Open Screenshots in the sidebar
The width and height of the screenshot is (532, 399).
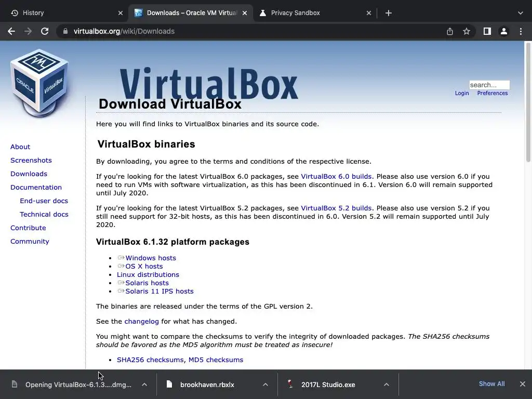[31, 161]
